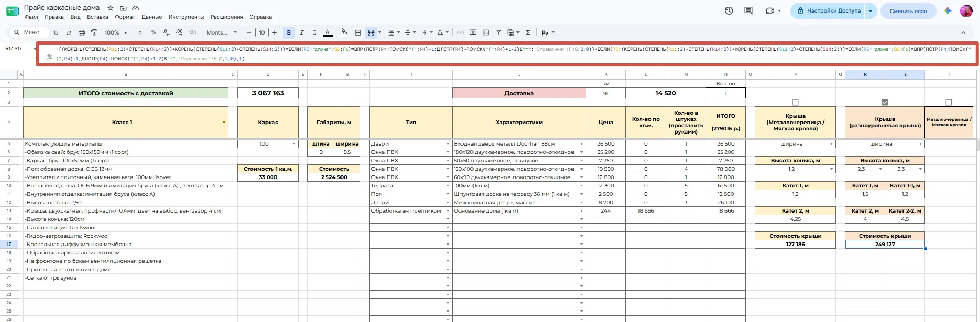Open the comments panel icon
This screenshot has height=322, width=980.
coord(748,10)
